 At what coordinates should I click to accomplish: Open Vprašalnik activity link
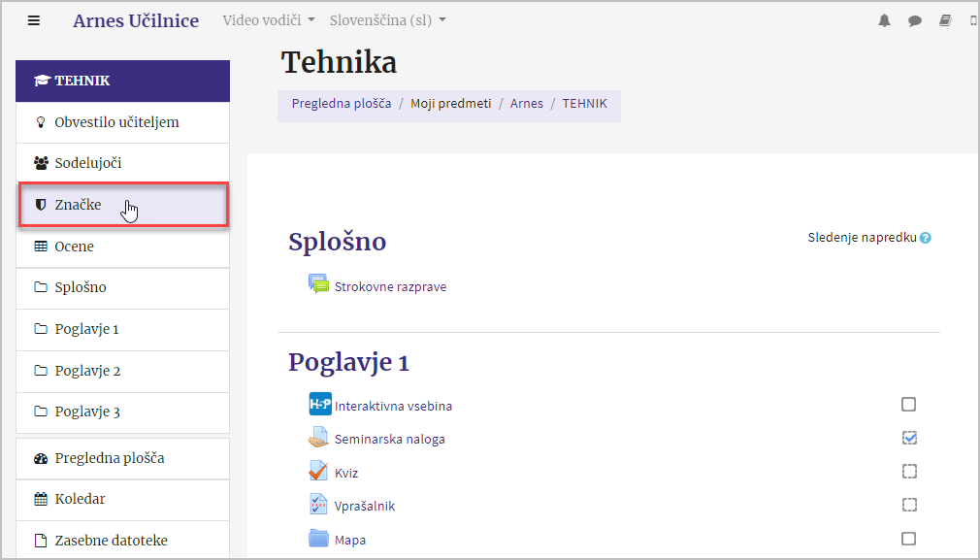pos(365,507)
